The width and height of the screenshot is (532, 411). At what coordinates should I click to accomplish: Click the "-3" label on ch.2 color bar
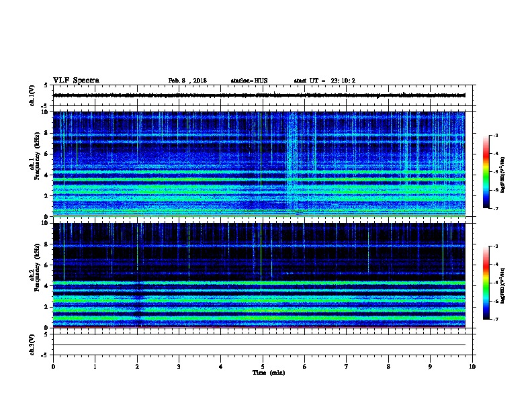click(x=495, y=246)
